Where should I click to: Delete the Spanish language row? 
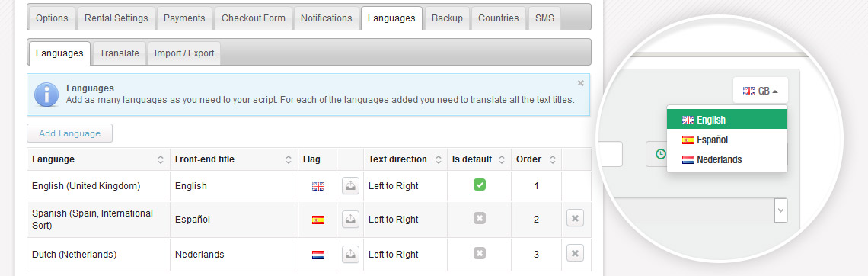pyautogui.click(x=575, y=218)
